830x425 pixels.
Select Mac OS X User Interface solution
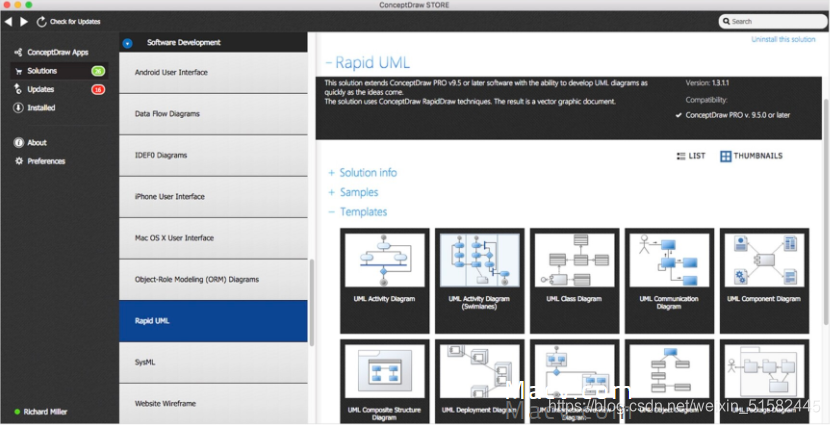point(213,238)
